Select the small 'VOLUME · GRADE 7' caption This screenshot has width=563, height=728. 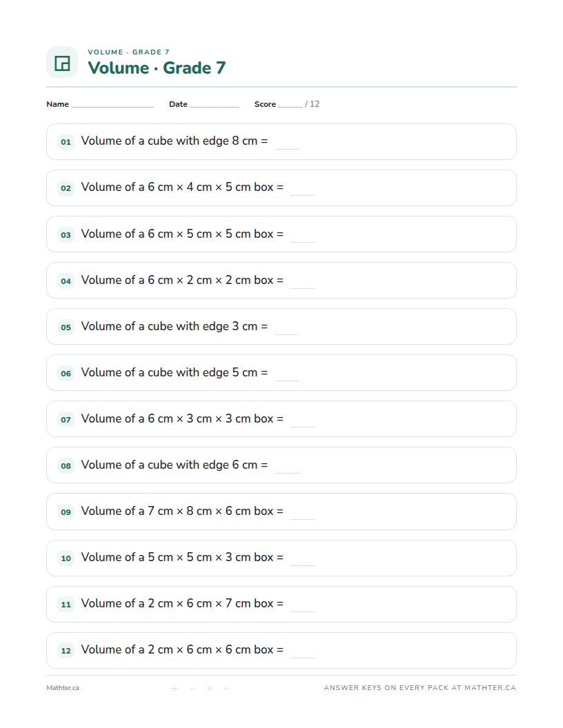[128, 52]
